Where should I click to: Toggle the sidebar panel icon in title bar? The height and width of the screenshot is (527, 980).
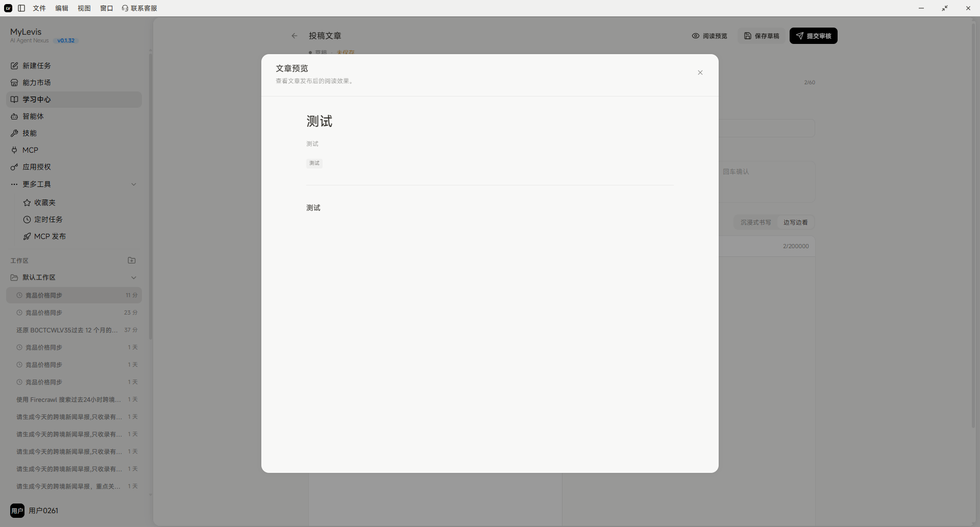[21, 8]
